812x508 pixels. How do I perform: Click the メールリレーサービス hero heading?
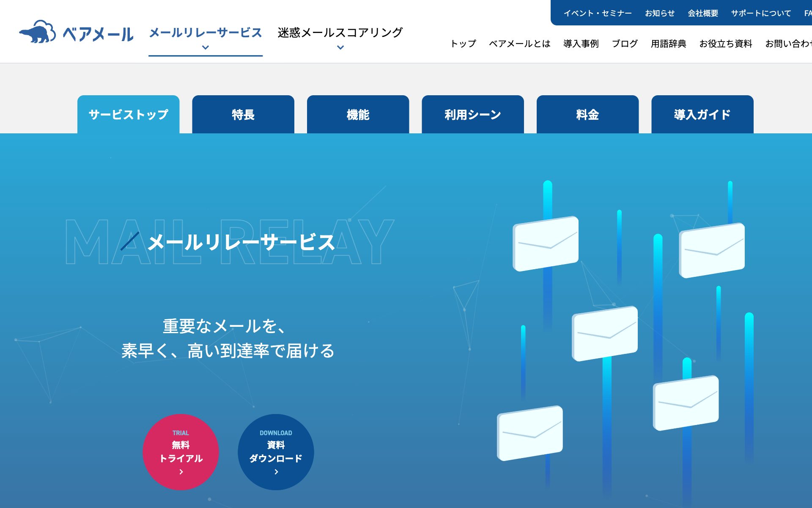coord(241,243)
